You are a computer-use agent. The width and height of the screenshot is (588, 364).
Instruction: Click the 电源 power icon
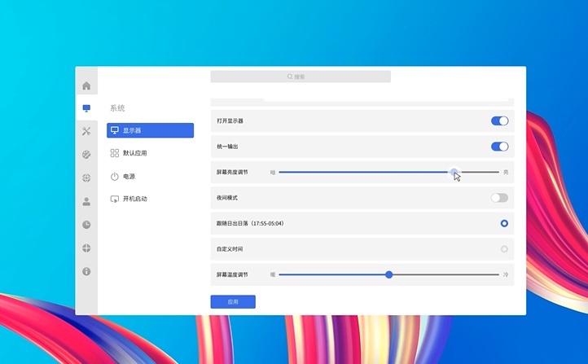[x=114, y=176]
